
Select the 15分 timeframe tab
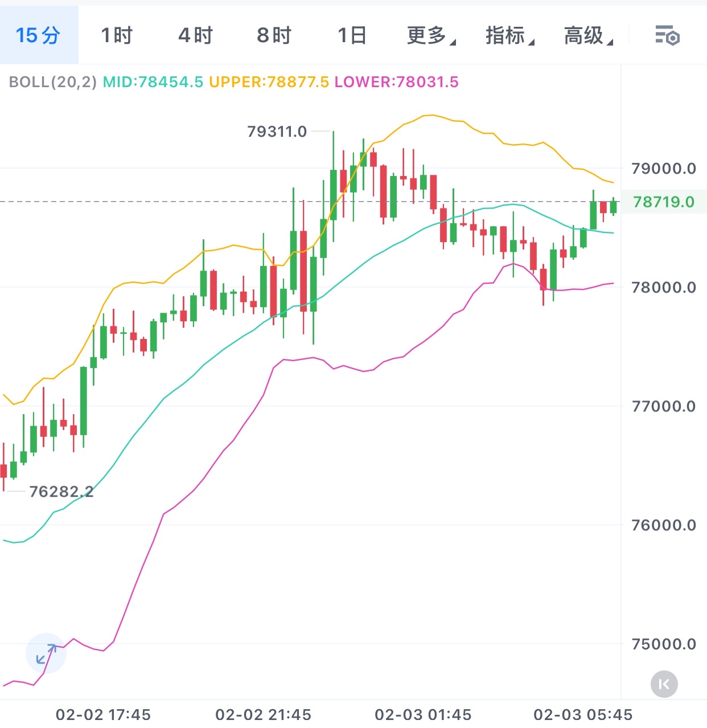(x=38, y=35)
